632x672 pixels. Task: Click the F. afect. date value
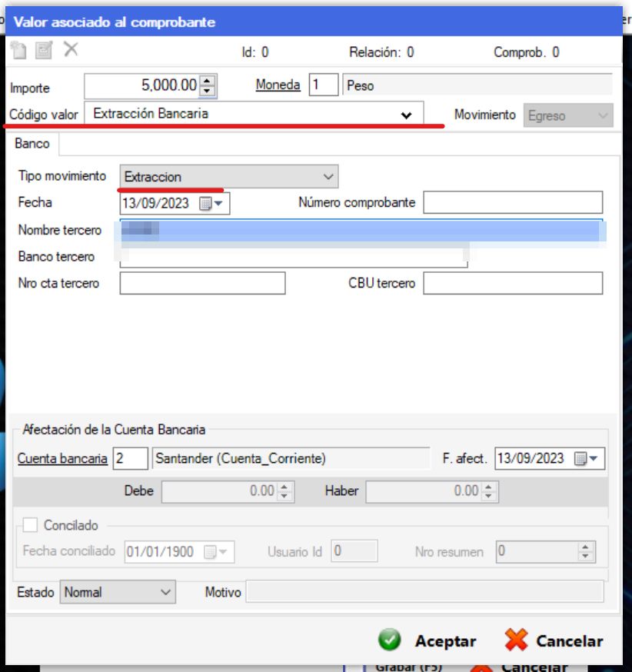coord(531,458)
